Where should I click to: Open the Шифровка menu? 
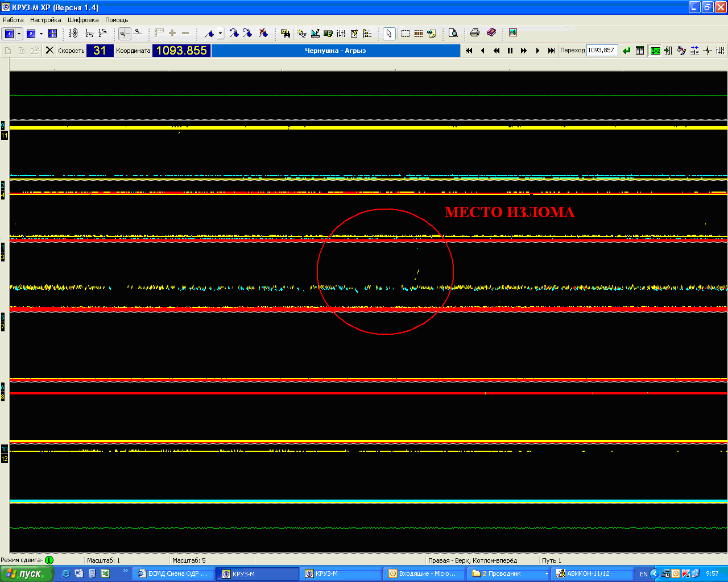click(83, 20)
